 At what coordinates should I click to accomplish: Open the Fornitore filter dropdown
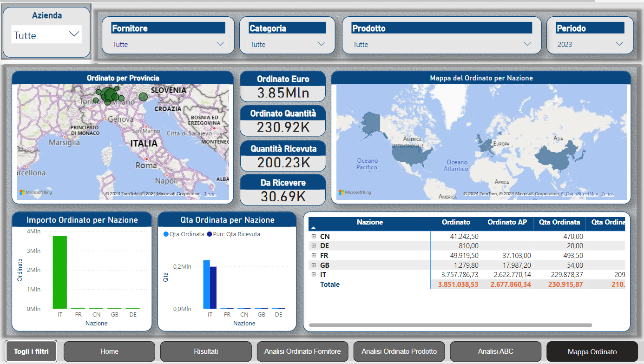(x=169, y=44)
